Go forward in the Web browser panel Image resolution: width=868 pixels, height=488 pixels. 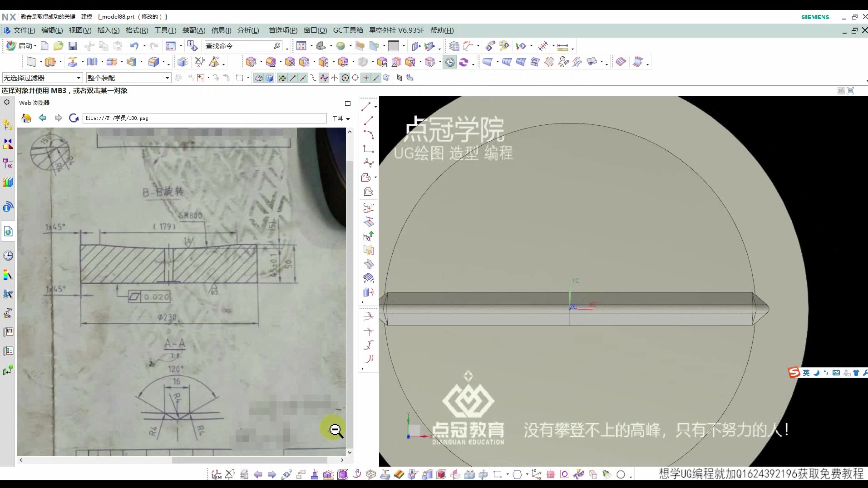(58, 118)
